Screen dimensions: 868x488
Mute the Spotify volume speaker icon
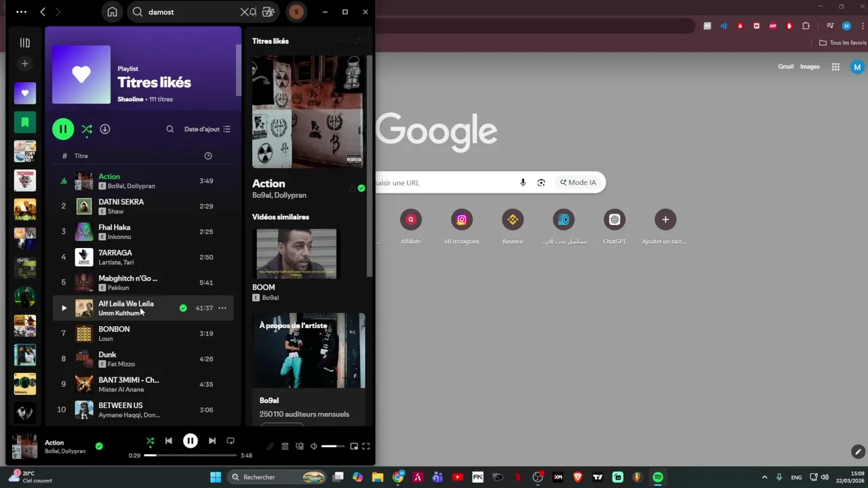[x=313, y=446]
